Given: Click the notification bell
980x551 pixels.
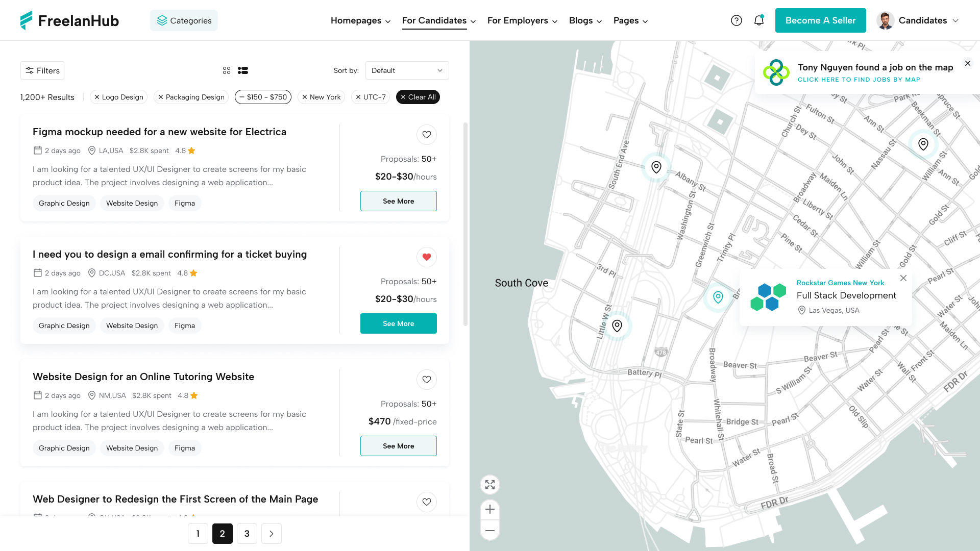Looking at the screenshot, I should click(759, 20).
